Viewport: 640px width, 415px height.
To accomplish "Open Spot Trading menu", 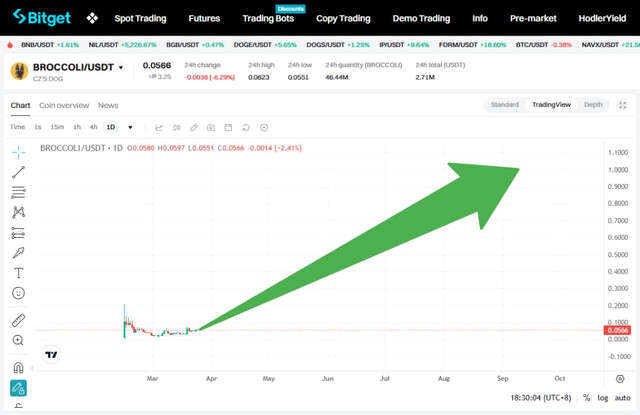I will coord(140,18).
